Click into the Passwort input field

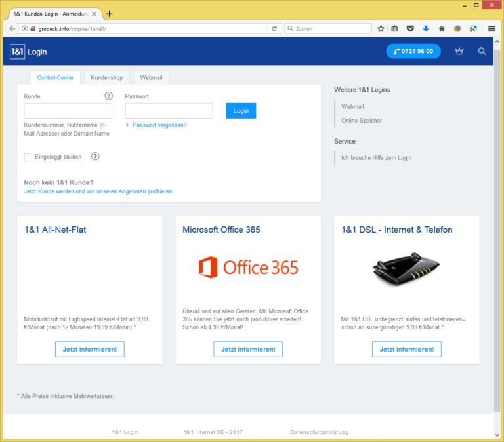(169, 111)
